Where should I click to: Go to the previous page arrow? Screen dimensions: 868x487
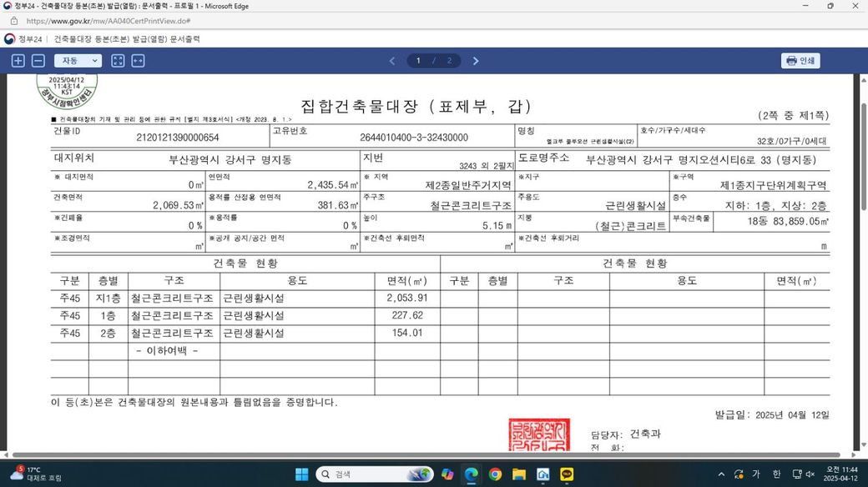392,61
